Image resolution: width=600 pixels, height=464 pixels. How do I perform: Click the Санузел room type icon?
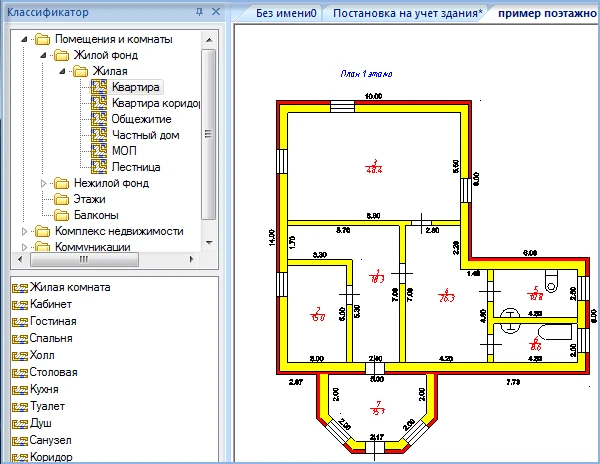(19, 440)
